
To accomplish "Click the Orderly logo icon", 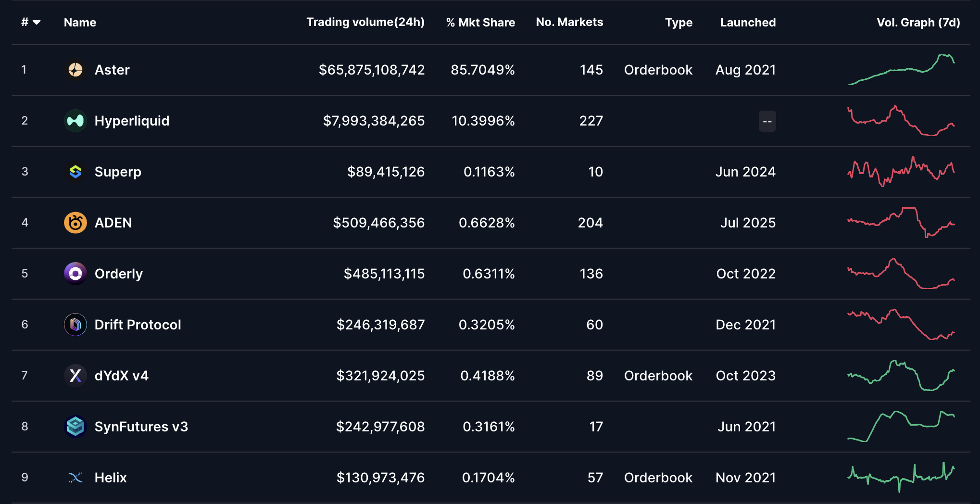I will pos(75,274).
